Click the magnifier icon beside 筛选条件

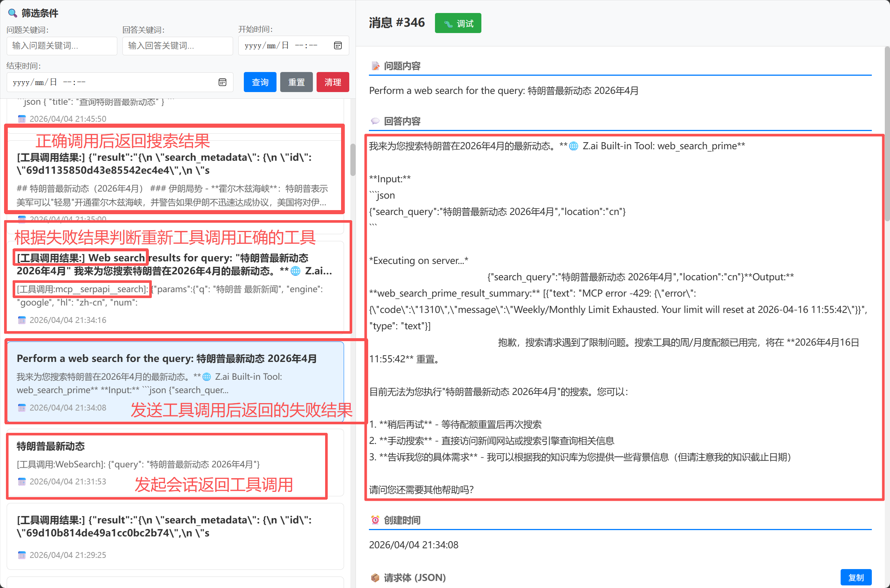tap(12, 13)
